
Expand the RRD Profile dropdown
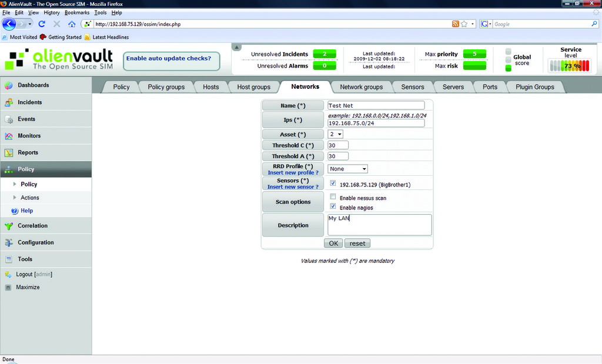coord(348,169)
